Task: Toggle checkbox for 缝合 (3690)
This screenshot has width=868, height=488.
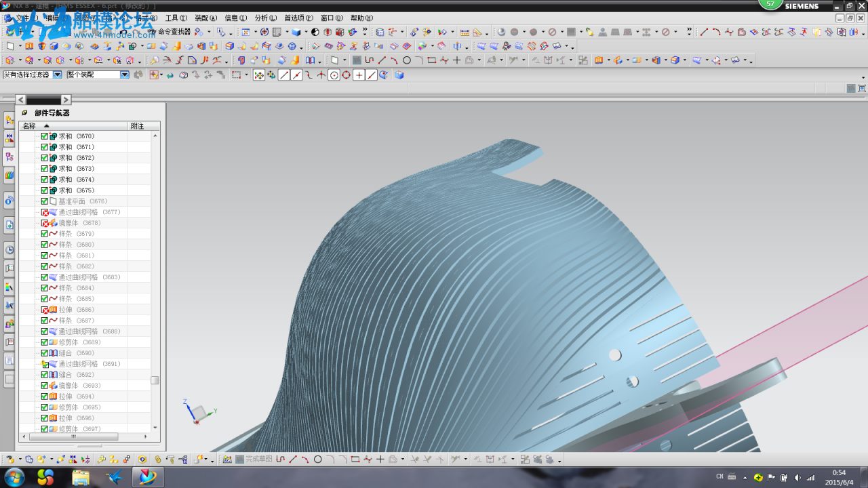Action: tap(45, 353)
